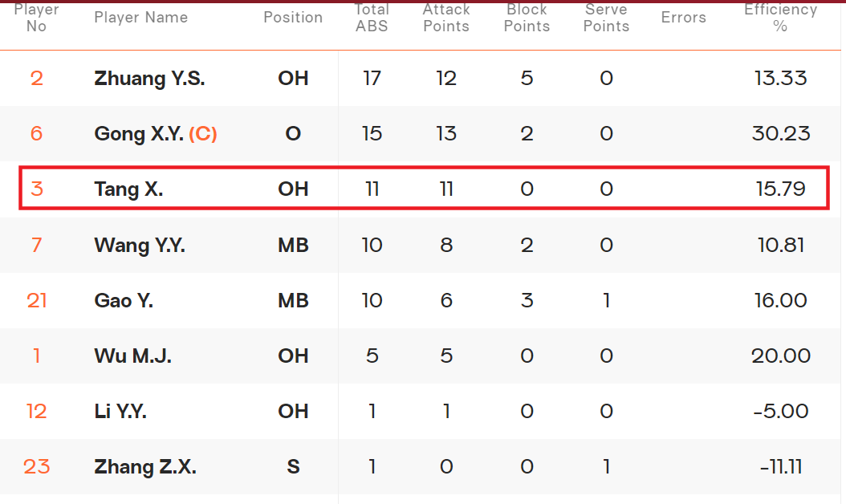Screen dimensions: 846x504
Task: Sort by Block Points header
Action: [x=527, y=18]
